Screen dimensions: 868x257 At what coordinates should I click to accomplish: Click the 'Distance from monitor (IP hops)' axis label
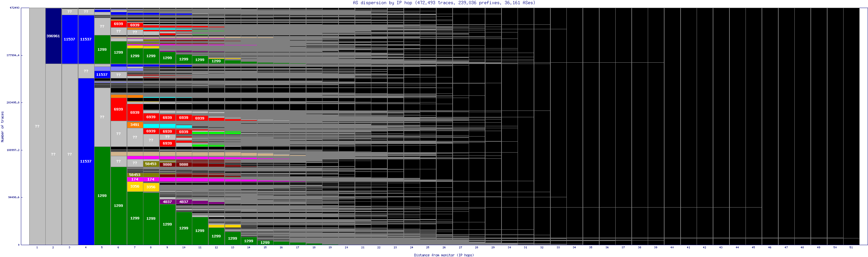pyautogui.click(x=444, y=255)
